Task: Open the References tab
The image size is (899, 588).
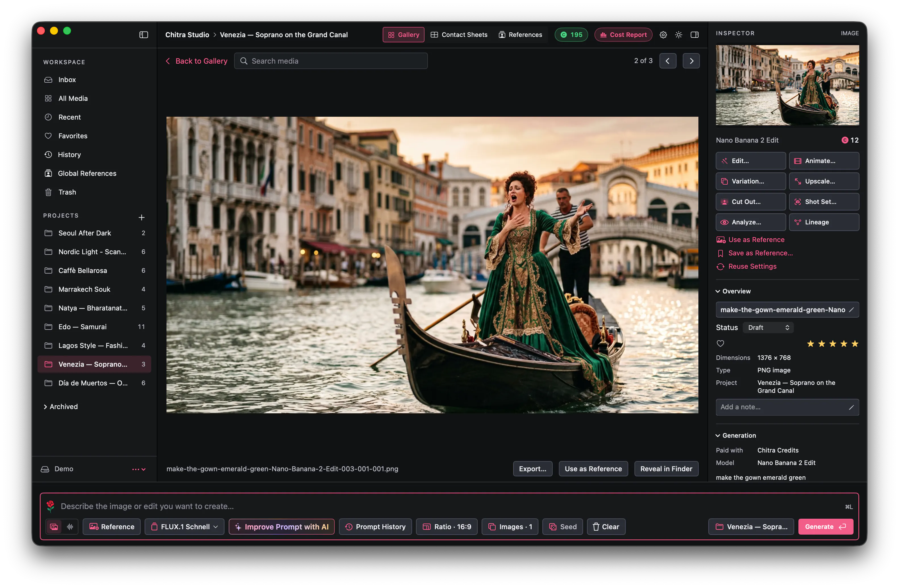Action: coord(520,35)
